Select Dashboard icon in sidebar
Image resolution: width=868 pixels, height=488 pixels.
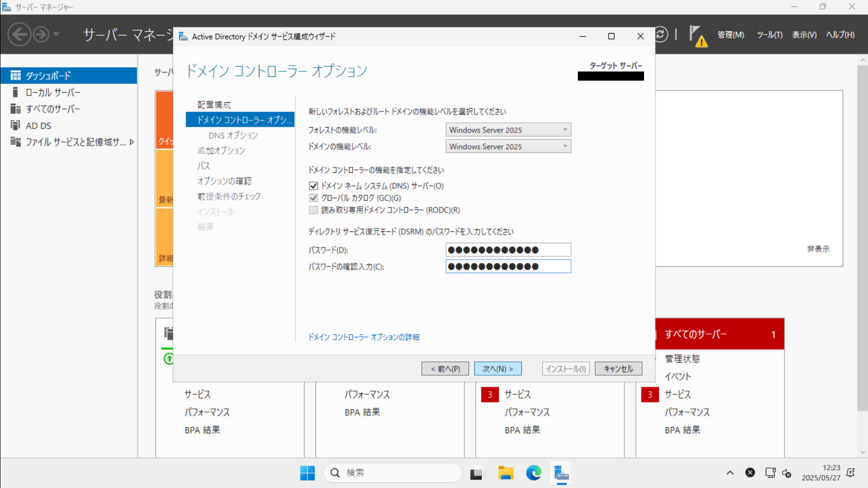(15, 75)
